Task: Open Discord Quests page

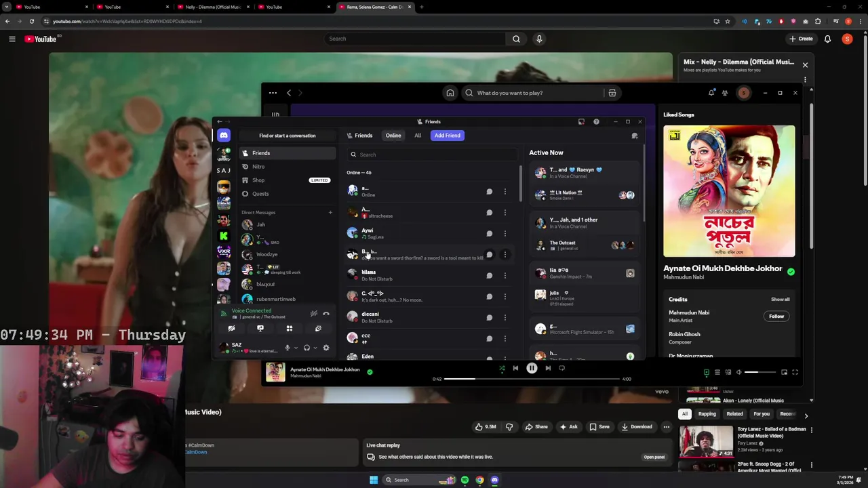Action: click(287, 194)
